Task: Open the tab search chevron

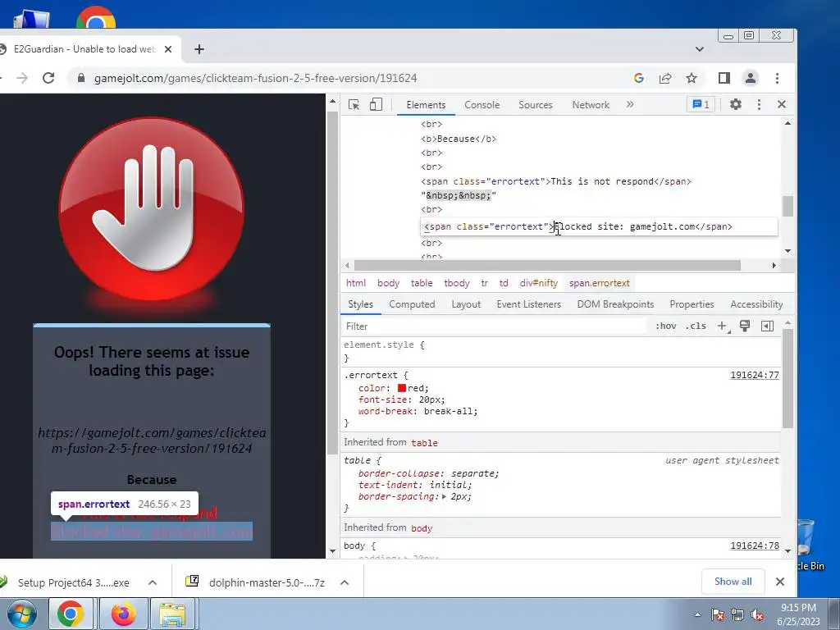Action: click(x=699, y=49)
